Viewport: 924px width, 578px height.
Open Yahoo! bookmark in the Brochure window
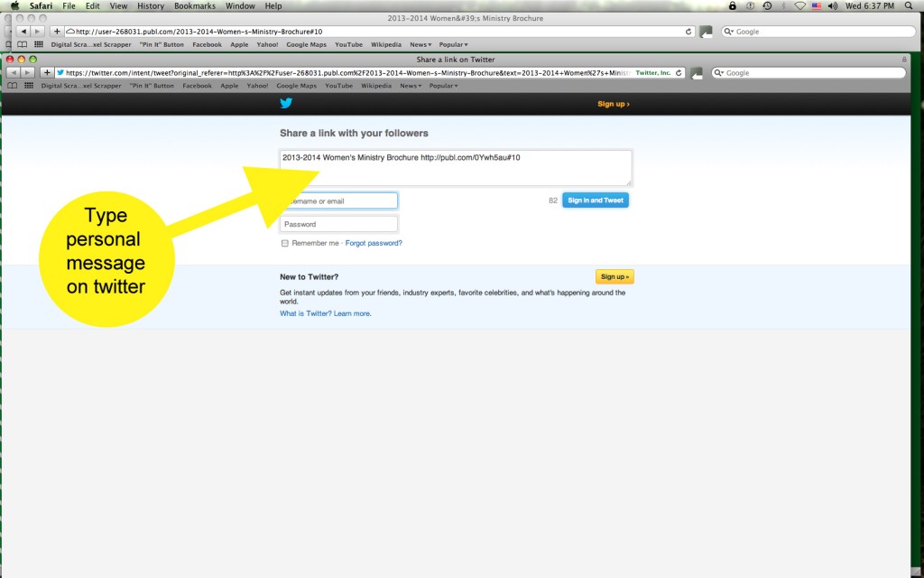267,45
